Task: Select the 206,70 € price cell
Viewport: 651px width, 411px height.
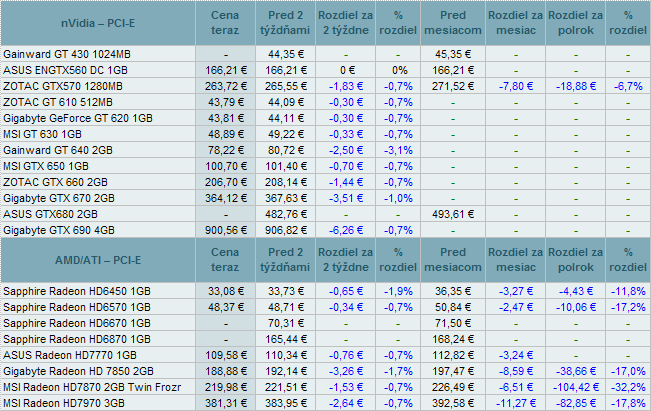Action: [x=225, y=182]
